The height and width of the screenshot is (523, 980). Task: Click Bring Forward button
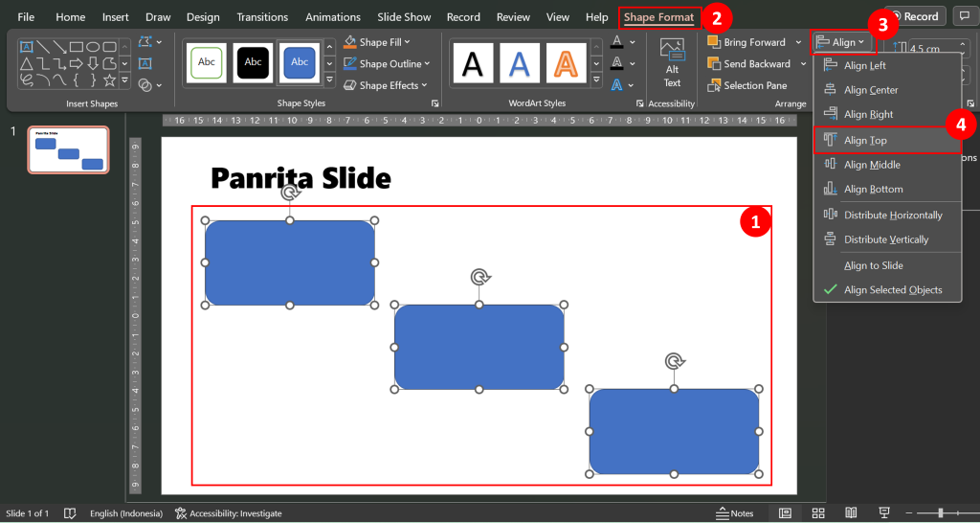point(746,42)
